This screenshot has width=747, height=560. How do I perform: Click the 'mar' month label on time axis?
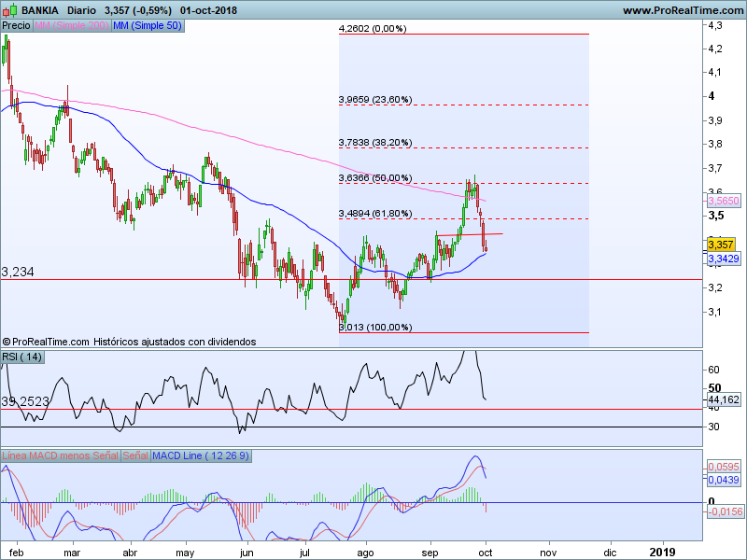tap(72, 553)
